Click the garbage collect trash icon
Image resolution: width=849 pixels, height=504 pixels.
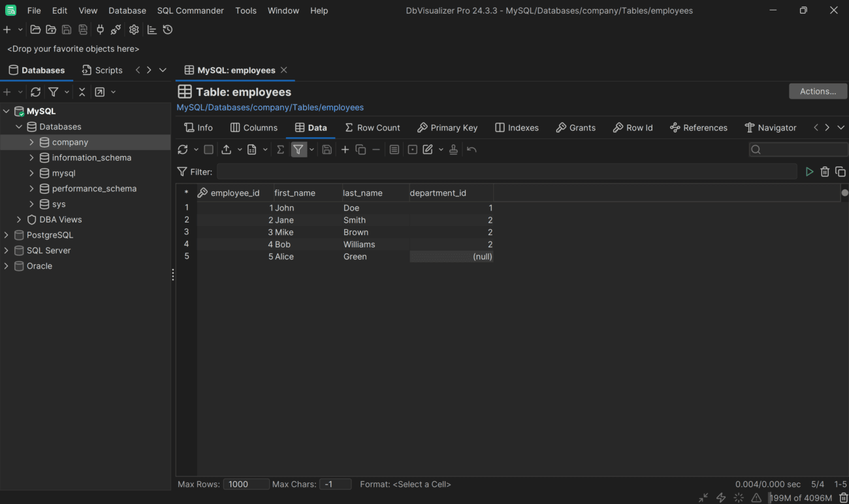(843, 497)
